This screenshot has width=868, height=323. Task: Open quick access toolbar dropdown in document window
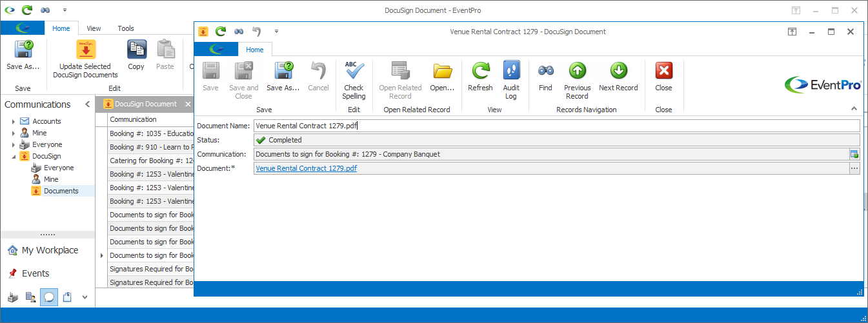(276, 31)
